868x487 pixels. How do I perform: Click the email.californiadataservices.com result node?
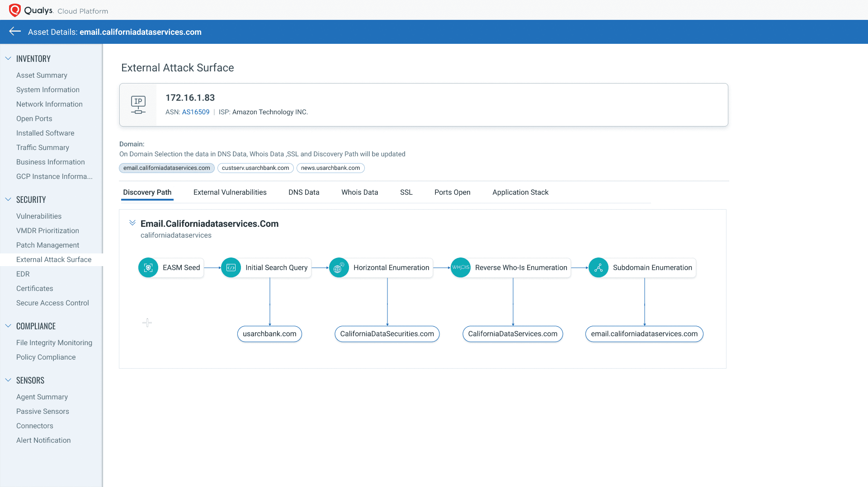(x=644, y=334)
